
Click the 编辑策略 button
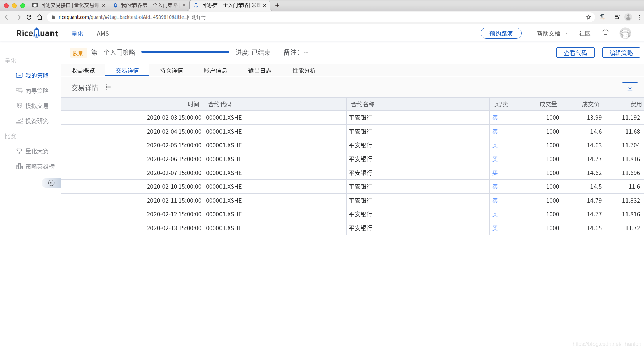tap(621, 53)
